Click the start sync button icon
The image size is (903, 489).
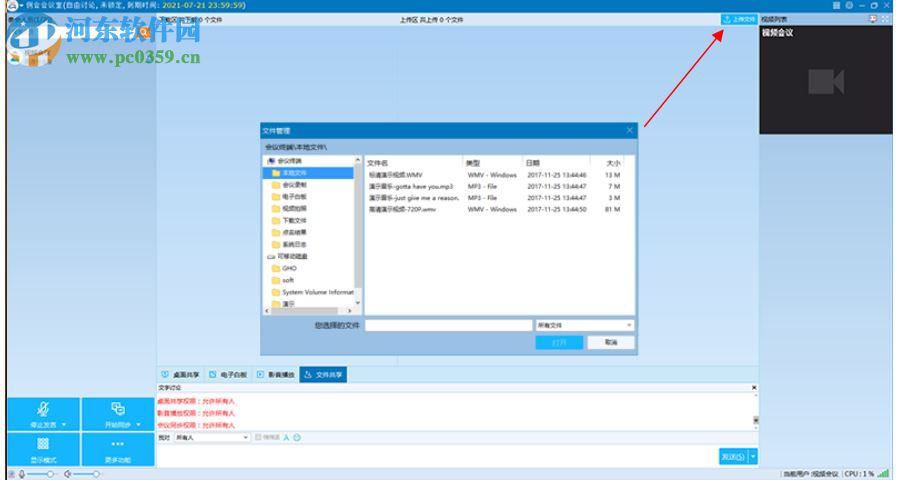click(118, 410)
